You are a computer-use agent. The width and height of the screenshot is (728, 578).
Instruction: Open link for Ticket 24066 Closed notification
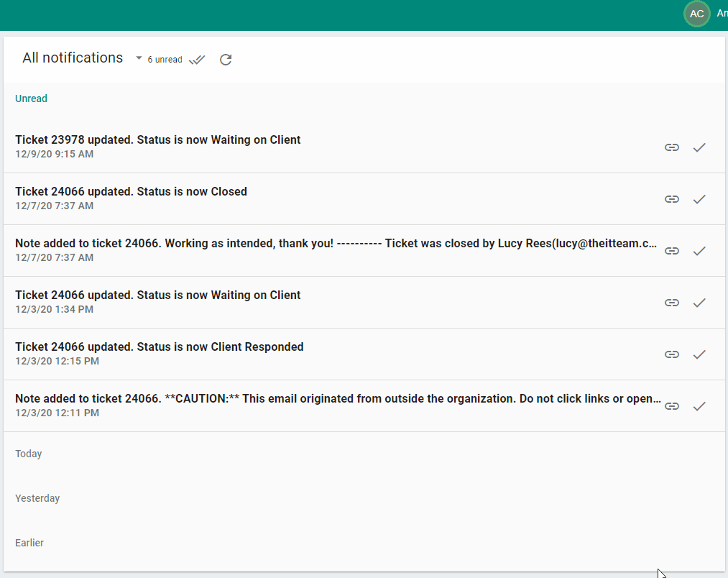(672, 199)
